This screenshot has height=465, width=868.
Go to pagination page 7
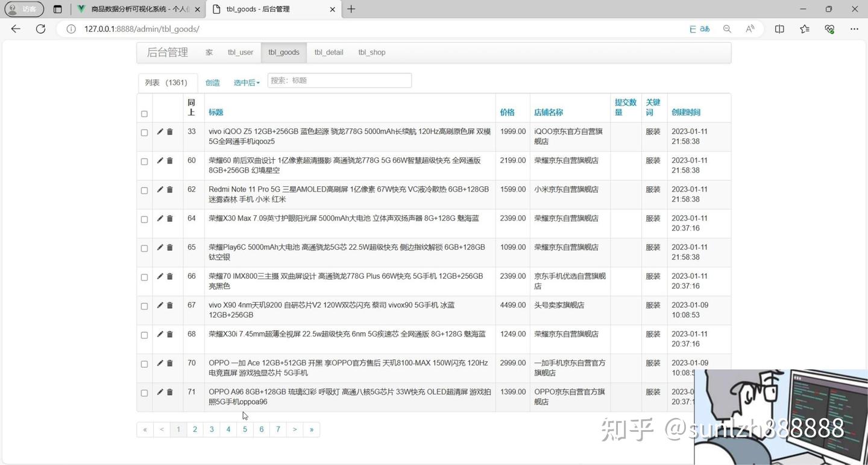click(278, 429)
